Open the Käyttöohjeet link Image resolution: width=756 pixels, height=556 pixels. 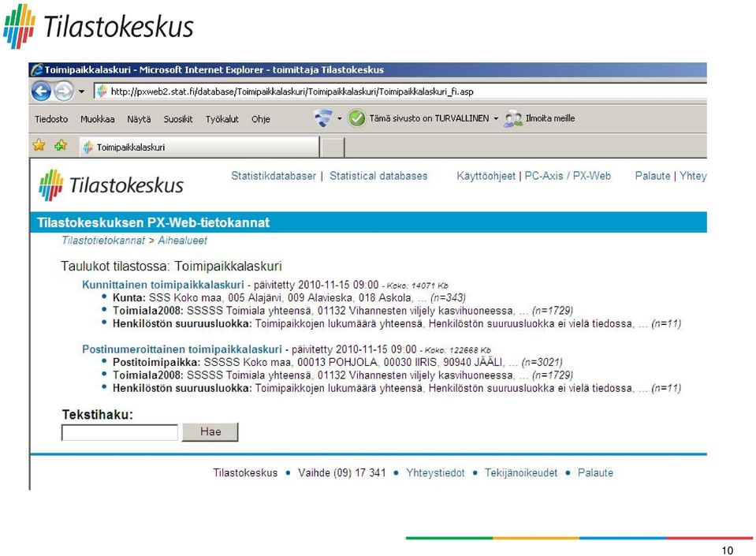pyautogui.click(x=486, y=176)
